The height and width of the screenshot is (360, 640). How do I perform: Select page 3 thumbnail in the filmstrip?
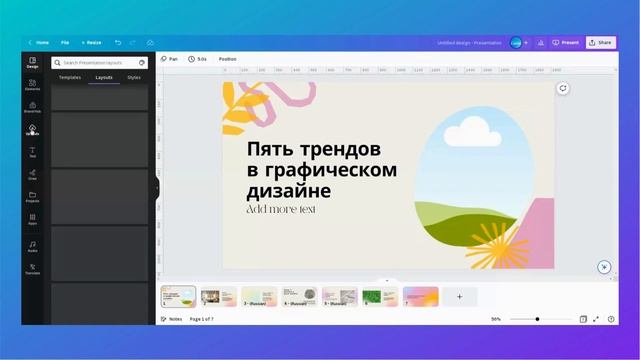click(259, 296)
